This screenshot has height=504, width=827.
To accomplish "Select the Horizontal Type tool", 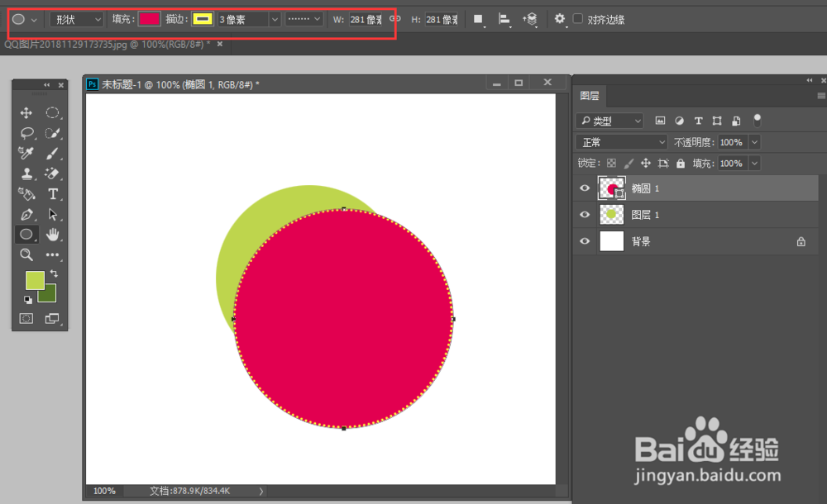I will point(53,194).
